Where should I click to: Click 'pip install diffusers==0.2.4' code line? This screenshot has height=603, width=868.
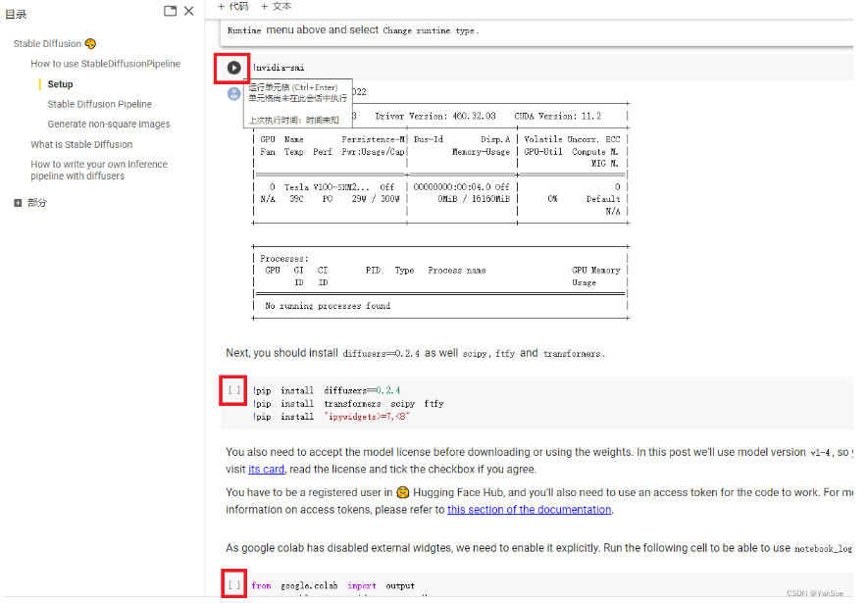327,390
